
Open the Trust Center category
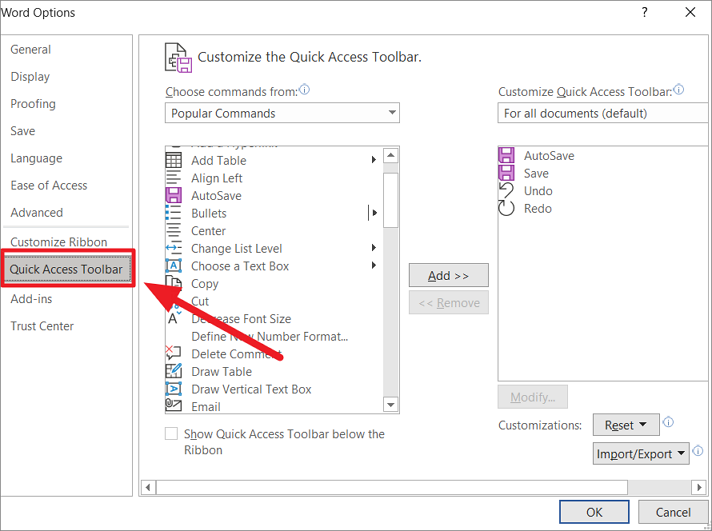pos(42,326)
